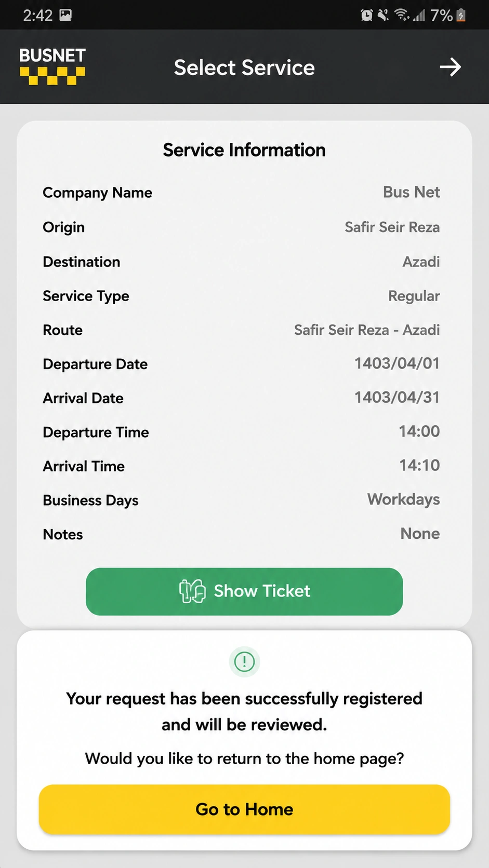
Task: Tap the ticket icon on Show Ticket
Action: point(192,591)
